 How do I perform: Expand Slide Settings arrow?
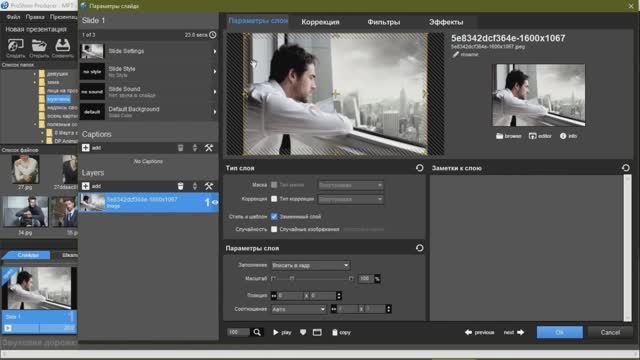pyautogui.click(x=215, y=51)
